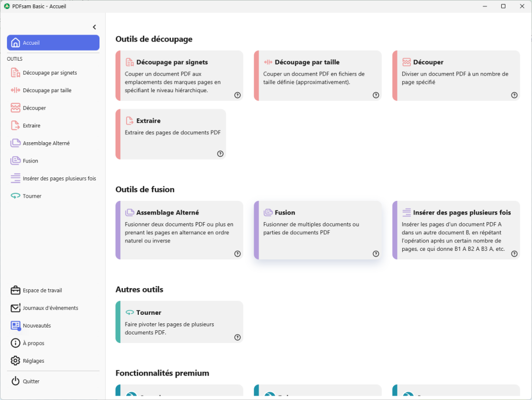
Task: Show help for the Tourner card
Action: tap(237, 337)
